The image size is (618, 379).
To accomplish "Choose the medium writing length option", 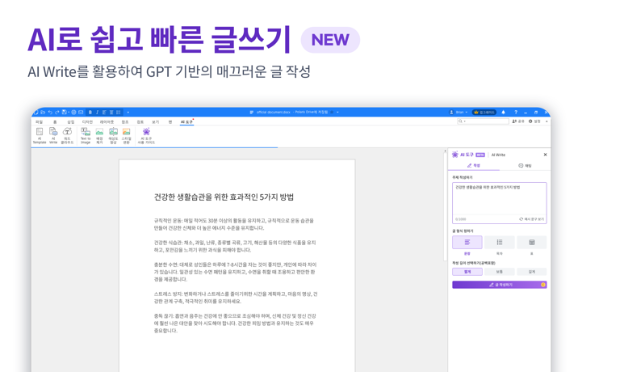I will tap(499, 271).
